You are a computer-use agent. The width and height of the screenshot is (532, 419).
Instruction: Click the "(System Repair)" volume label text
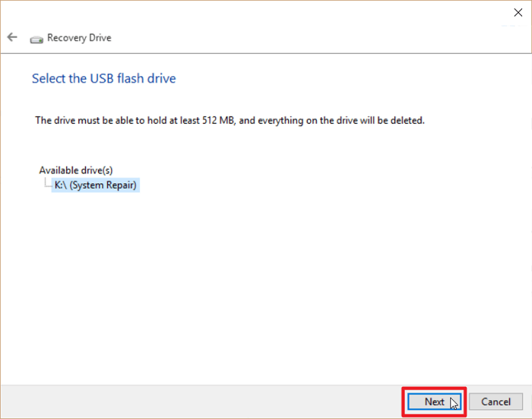pos(104,185)
